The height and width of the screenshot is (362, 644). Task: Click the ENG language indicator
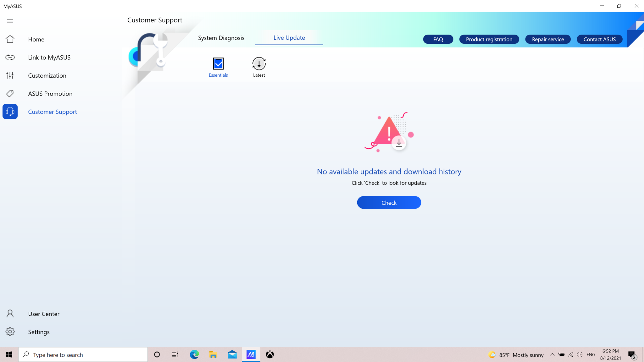coord(591,354)
